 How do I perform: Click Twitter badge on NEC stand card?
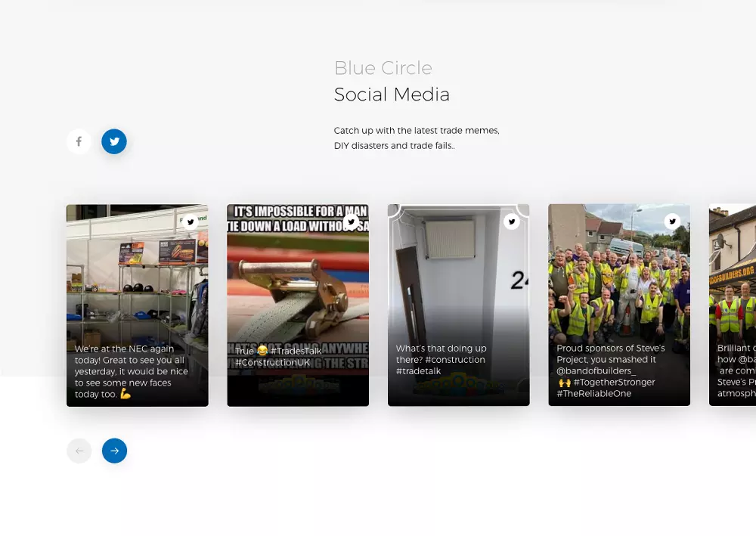pyautogui.click(x=191, y=222)
